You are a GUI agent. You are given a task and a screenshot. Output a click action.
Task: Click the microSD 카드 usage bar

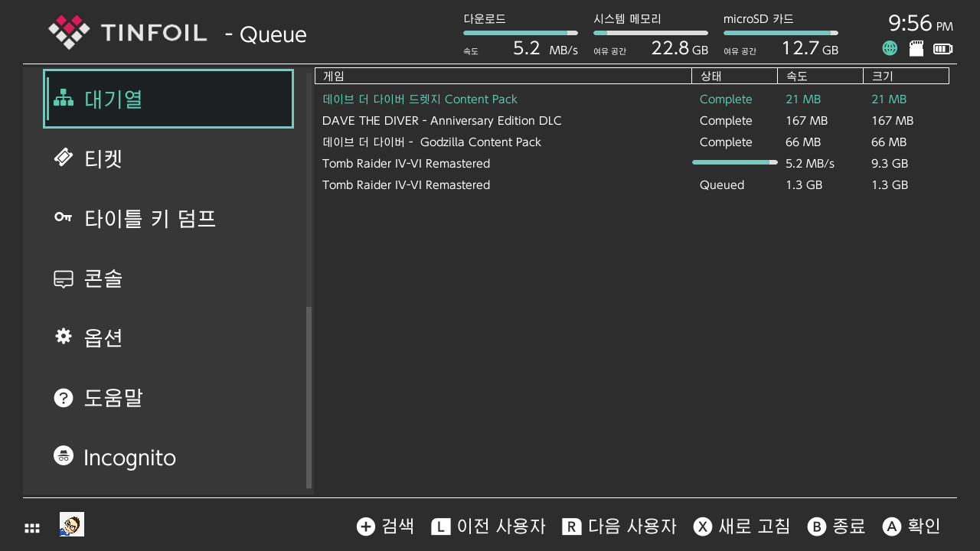click(781, 33)
